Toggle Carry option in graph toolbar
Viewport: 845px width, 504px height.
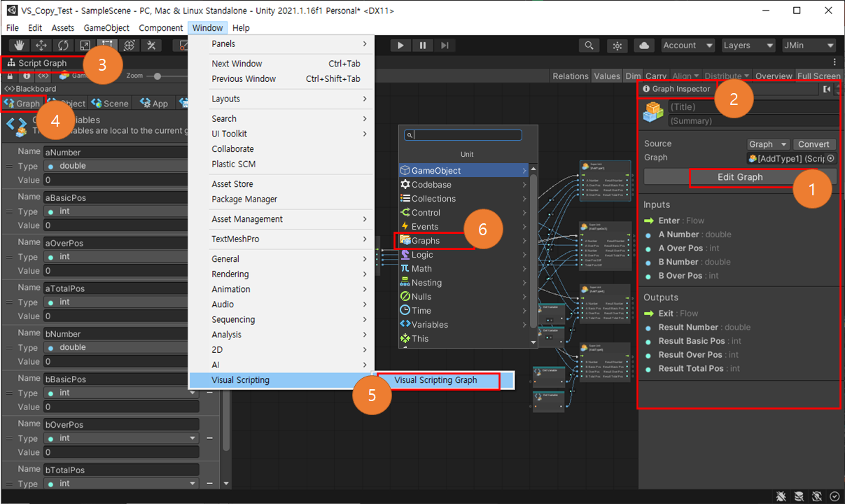tap(656, 76)
